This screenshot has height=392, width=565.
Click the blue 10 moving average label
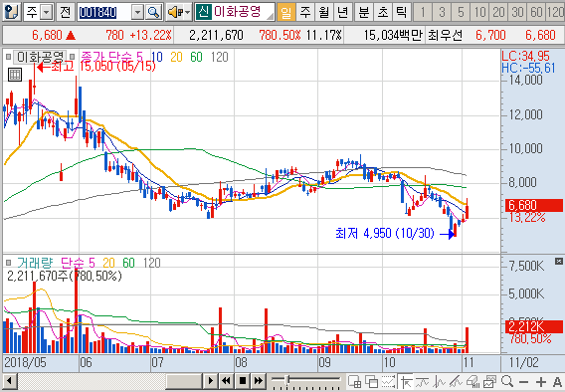(x=157, y=57)
